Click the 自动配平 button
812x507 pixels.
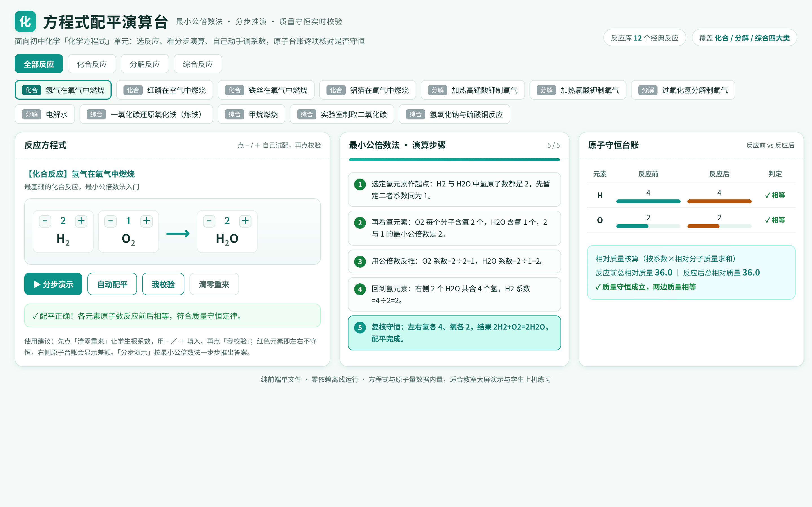coord(112,284)
